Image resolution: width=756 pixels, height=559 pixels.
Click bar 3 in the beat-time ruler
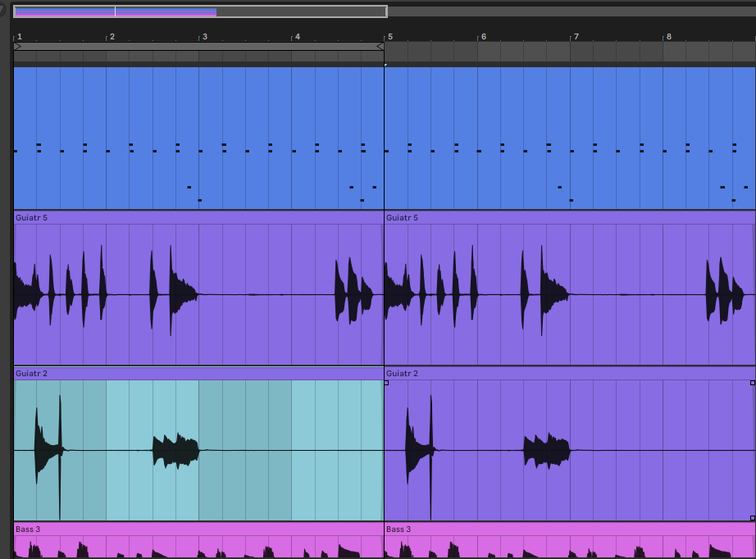click(204, 37)
